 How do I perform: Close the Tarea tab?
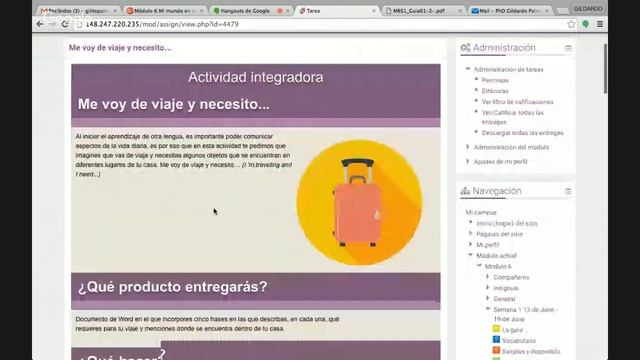[x=374, y=11]
